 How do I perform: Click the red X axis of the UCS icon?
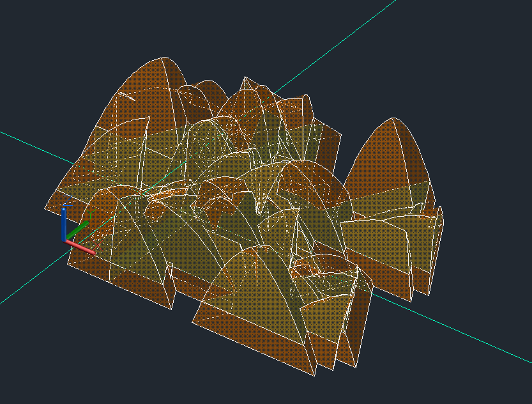(x=80, y=247)
